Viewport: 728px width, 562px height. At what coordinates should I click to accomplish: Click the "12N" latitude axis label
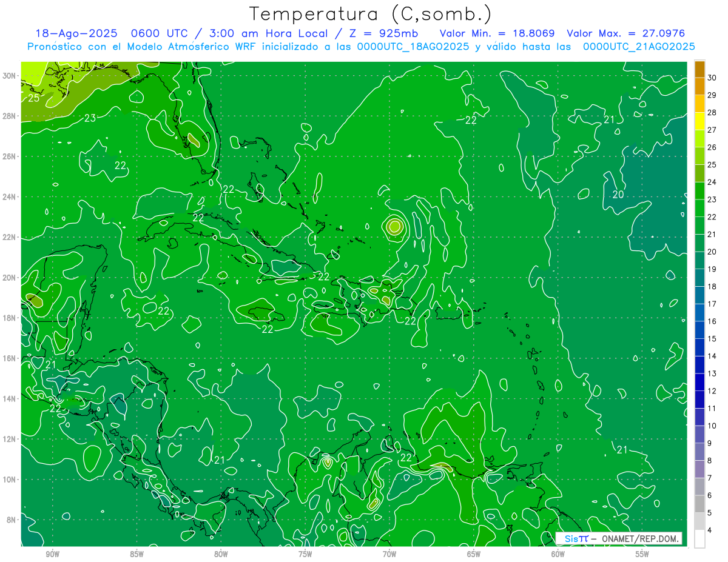coord(10,439)
